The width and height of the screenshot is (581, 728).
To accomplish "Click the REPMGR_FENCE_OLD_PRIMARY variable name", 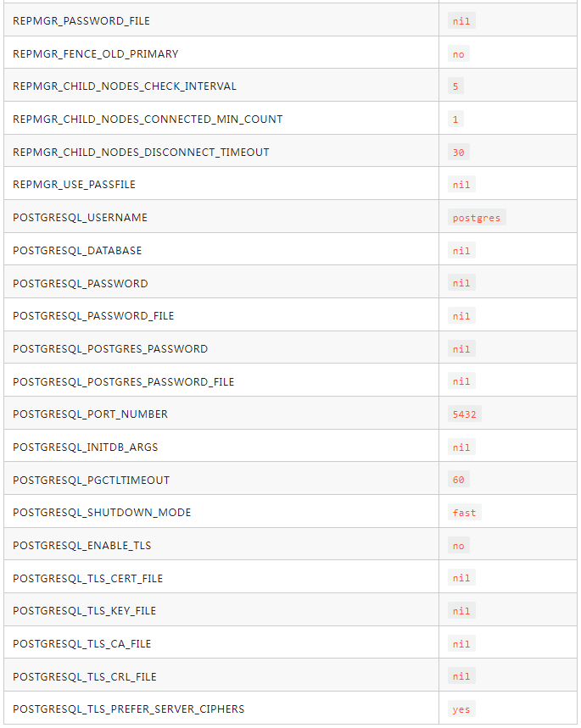I will click(x=96, y=53).
